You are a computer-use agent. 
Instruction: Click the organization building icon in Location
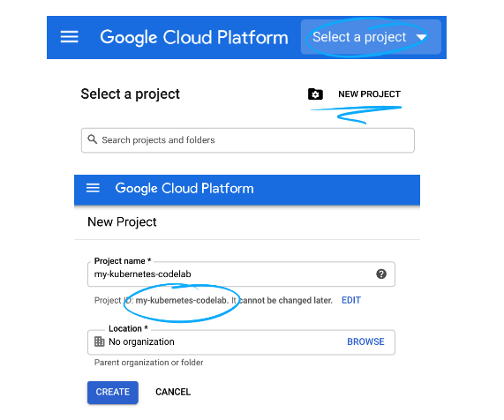(x=100, y=341)
